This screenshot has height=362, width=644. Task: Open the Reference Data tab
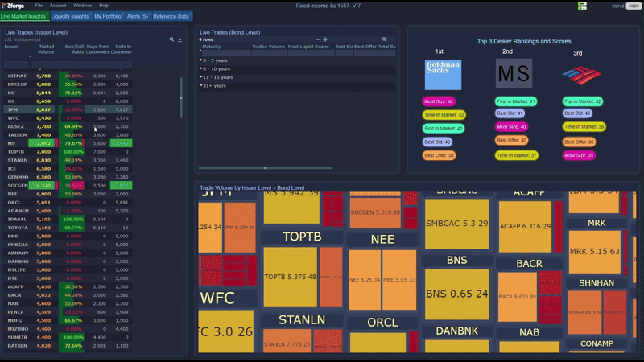pos(172,16)
